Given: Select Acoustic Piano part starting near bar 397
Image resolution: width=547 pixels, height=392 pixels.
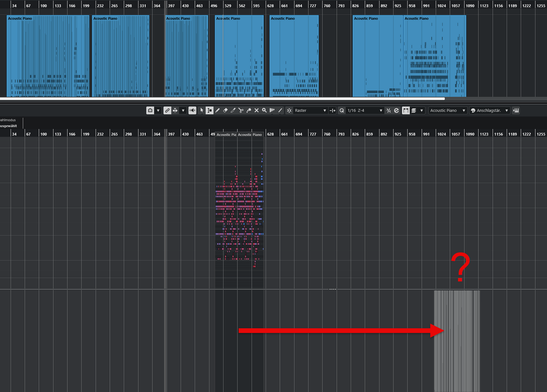Looking at the screenshot, I should 187,56.
